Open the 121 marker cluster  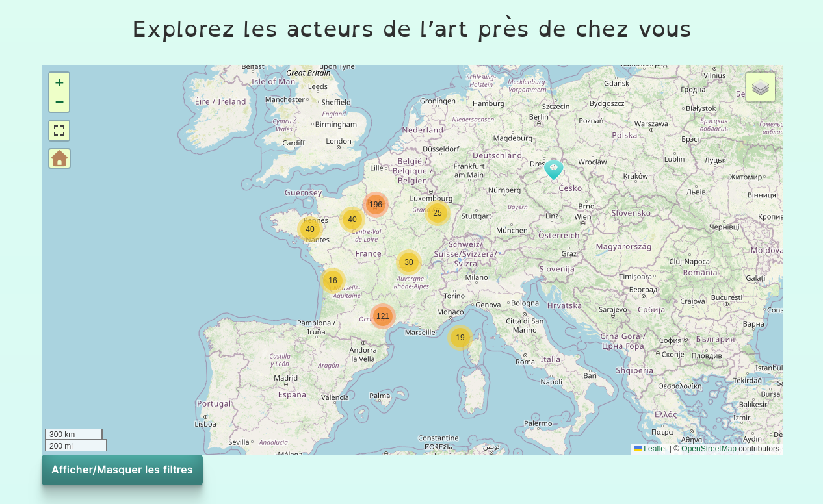[383, 316]
